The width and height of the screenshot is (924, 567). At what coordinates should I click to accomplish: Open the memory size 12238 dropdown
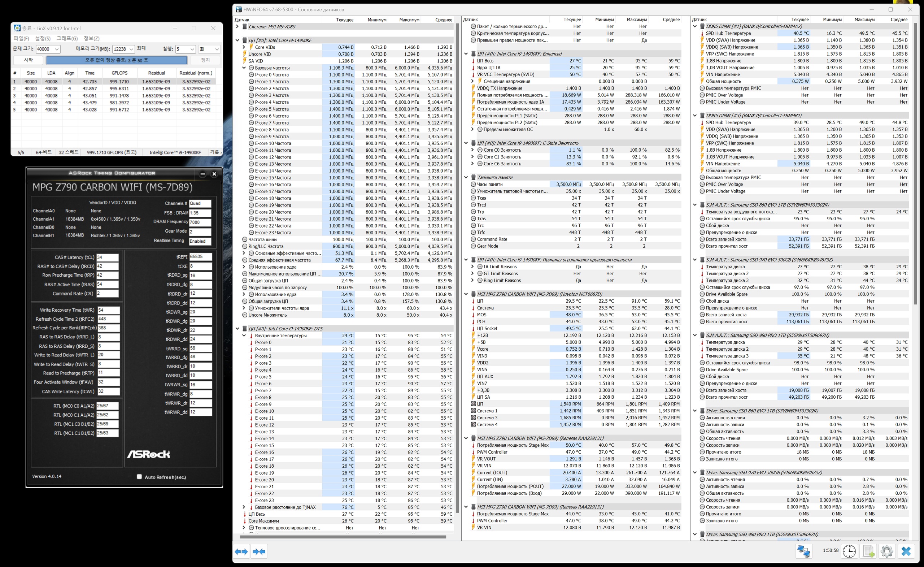(x=131, y=49)
